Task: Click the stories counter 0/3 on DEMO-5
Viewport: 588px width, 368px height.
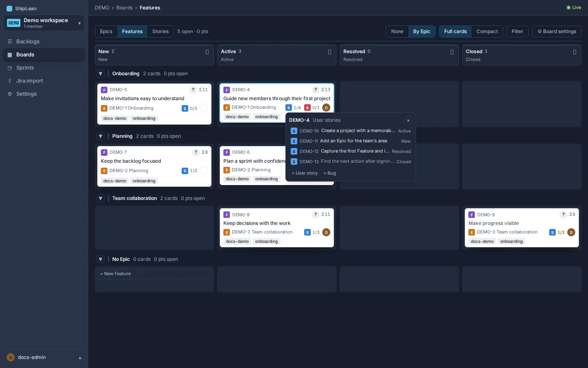Action: point(189,108)
